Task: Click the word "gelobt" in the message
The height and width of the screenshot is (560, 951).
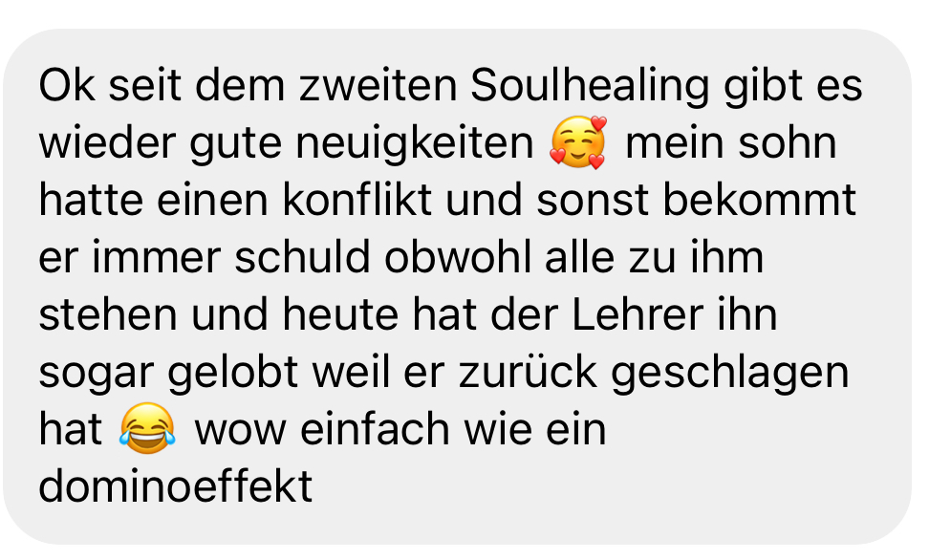Action: [232, 373]
